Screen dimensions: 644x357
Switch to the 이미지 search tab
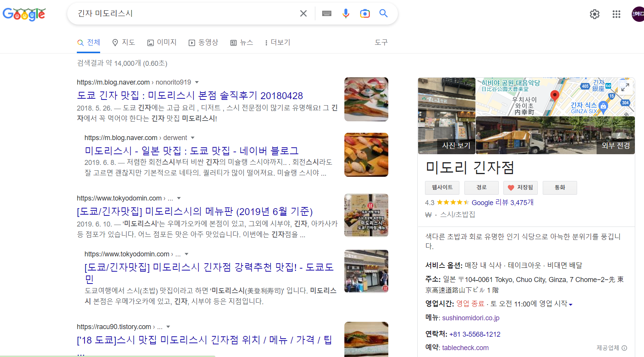pos(162,42)
